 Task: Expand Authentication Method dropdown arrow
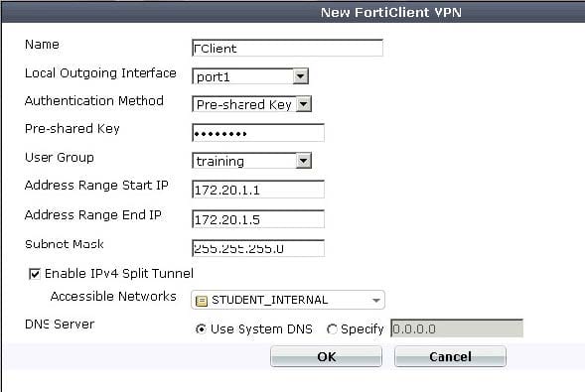304,104
